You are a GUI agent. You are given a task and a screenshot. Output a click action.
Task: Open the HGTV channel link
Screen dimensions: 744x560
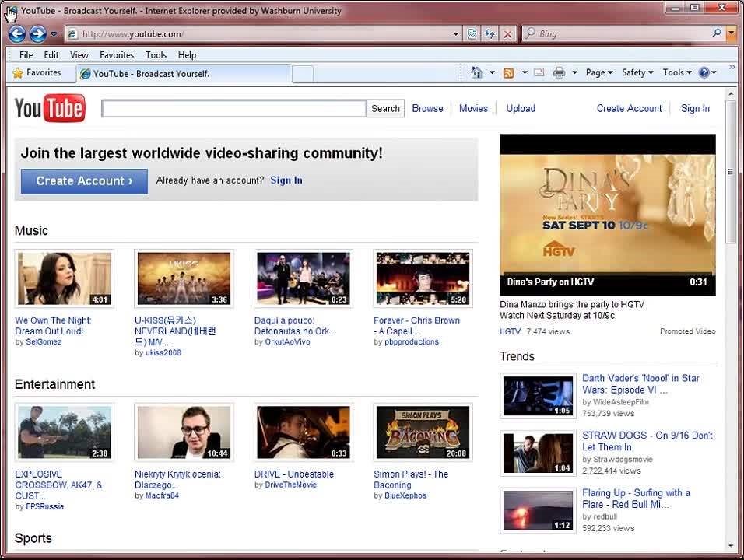pos(510,331)
